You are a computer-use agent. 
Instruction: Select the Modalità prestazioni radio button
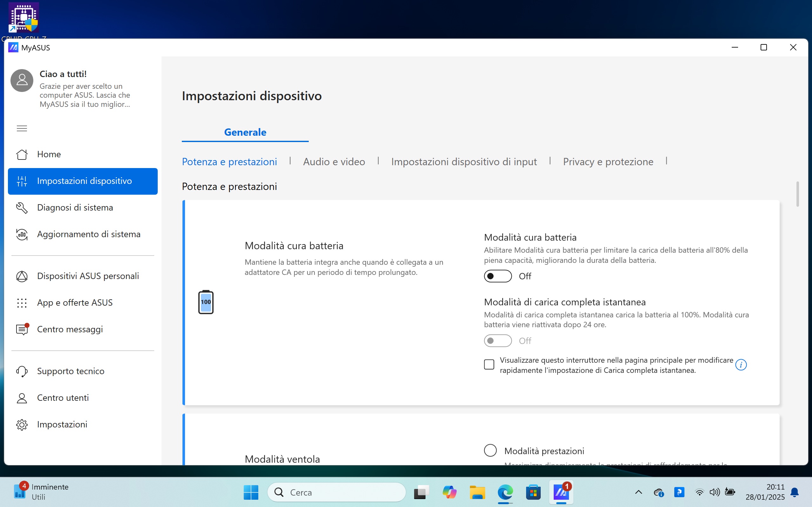490,450
